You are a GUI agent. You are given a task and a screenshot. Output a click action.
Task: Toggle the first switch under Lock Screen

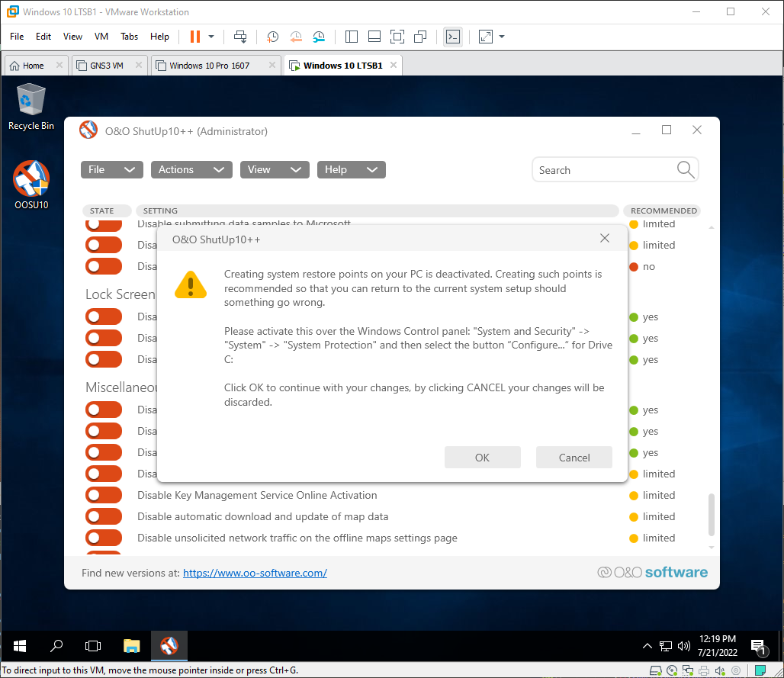pyautogui.click(x=104, y=317)
